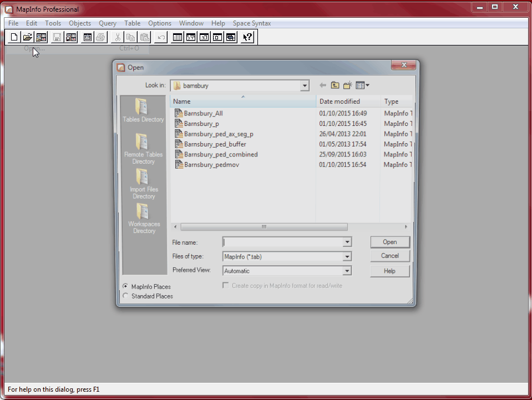Open the Objects menu

tap(80, 23)
